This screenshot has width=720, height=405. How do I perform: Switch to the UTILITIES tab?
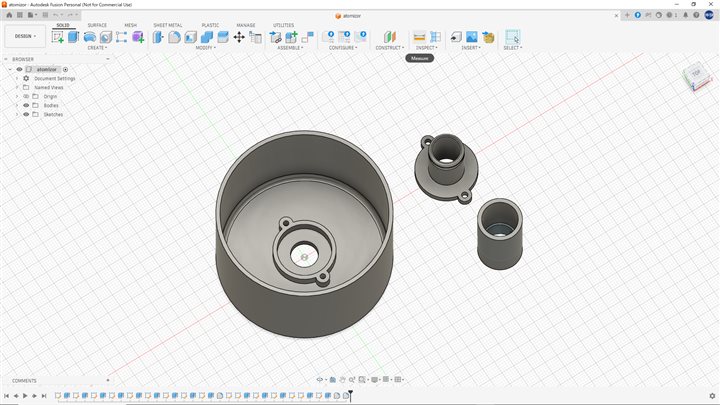coord(283,25)
